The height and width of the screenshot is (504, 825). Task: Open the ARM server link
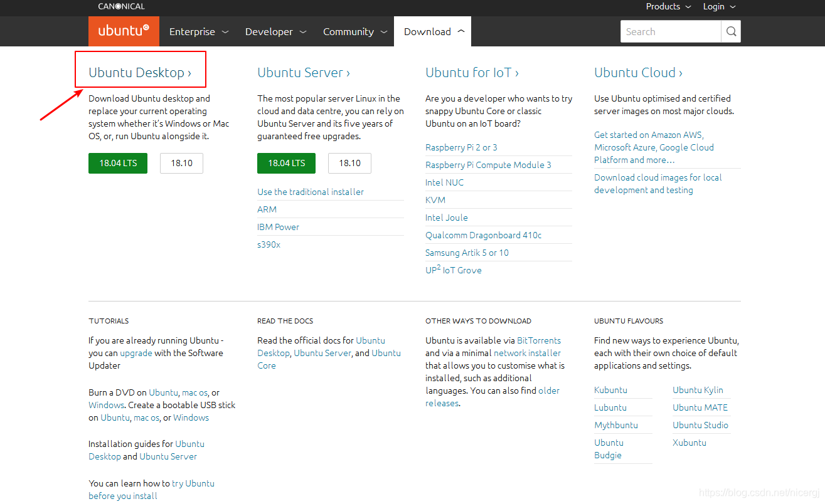click(267, 209)
